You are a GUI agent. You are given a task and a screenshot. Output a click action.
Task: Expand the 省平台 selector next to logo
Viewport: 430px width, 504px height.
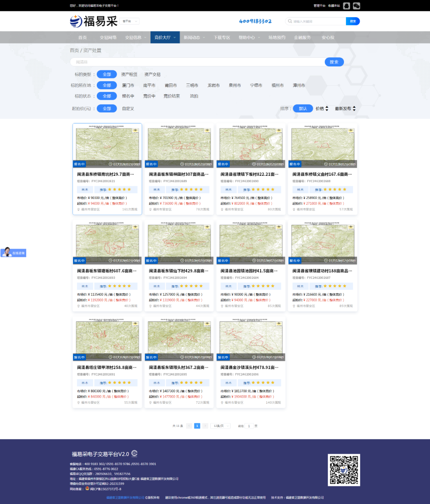click(130, 21)
